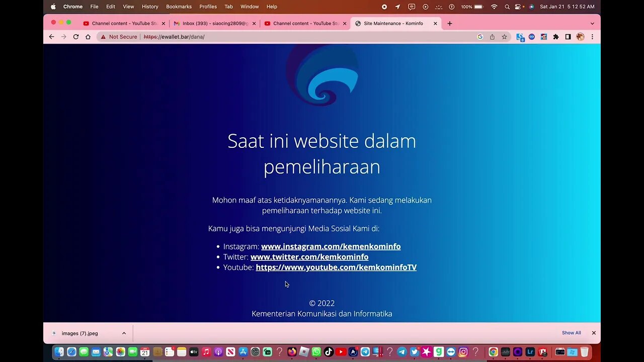
Task: Open the Trash in the Dock
Action: click(x=585, y=352)
